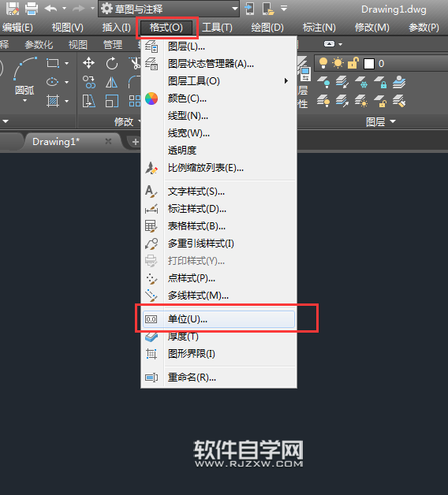Click Turn All Layers On icon
The width and height of the screenshot is (448, 495).
point(323,102)
